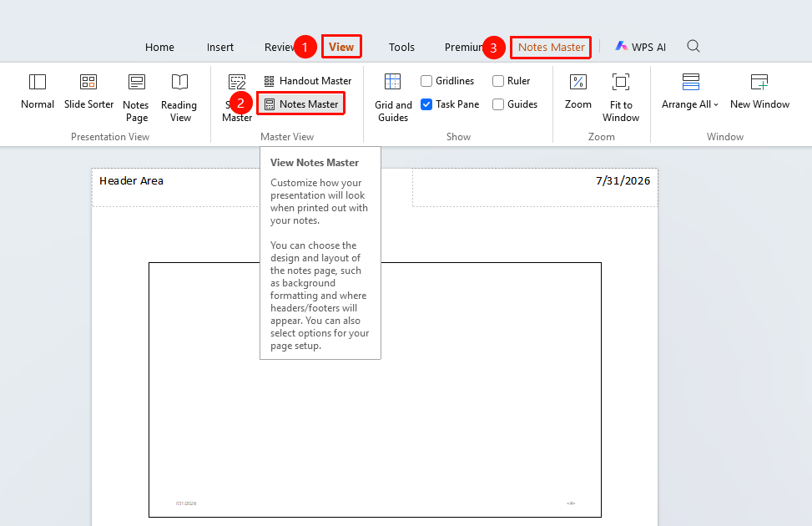Image resolution: width=812 pixels, height=526 pixels.
Task: Select the View tab
Action: click(341, 47)
